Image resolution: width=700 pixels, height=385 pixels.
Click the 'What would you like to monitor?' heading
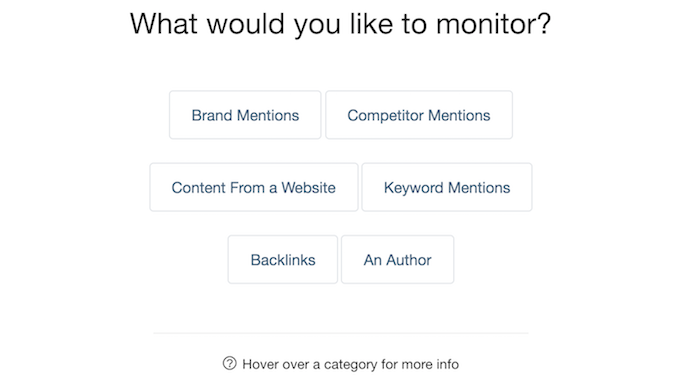[341, 24]
